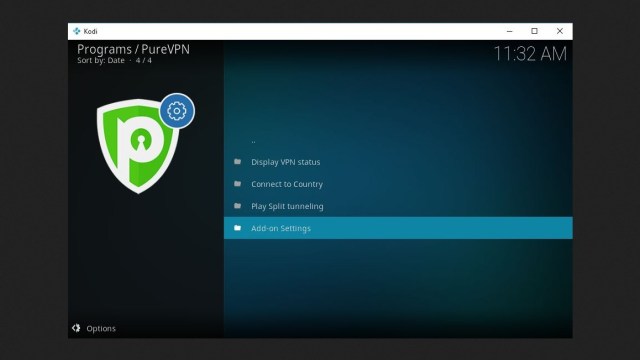640x360 pixels.
Task: Open Connect to Country entry
Action: tap(398, 184)
